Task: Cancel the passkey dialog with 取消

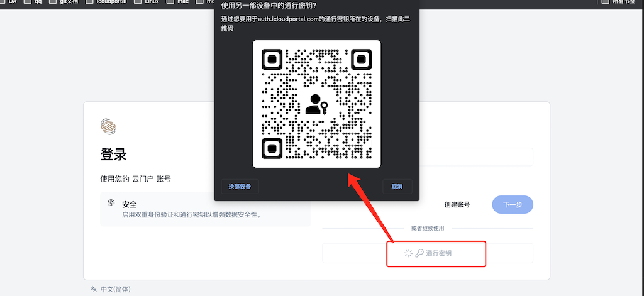Action: tap(397, 187)
